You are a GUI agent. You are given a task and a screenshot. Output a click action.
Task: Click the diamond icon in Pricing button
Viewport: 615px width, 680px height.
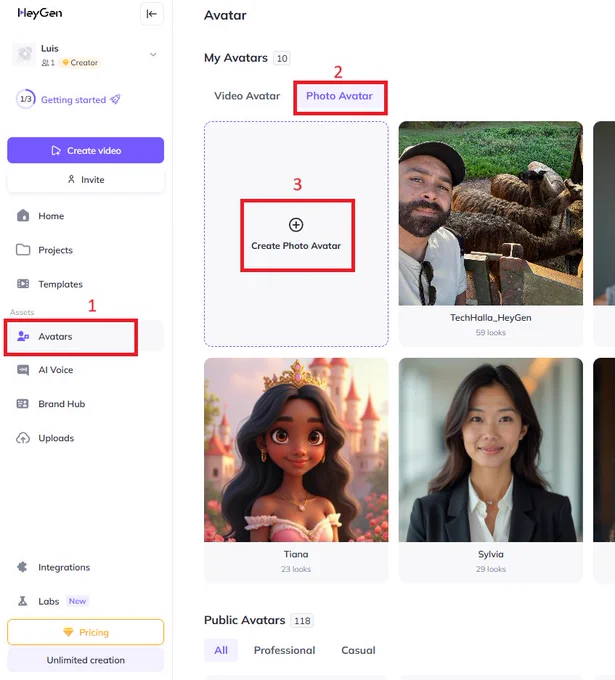[x=68, y=632]
